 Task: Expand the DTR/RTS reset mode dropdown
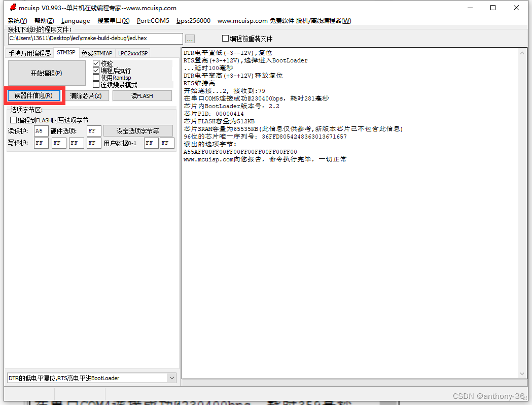tap(172, 378)
